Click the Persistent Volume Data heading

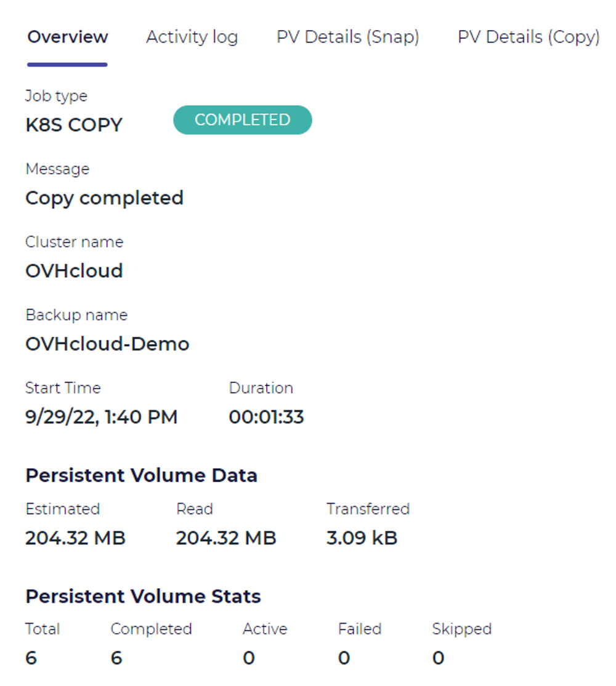tap(141, 475)
